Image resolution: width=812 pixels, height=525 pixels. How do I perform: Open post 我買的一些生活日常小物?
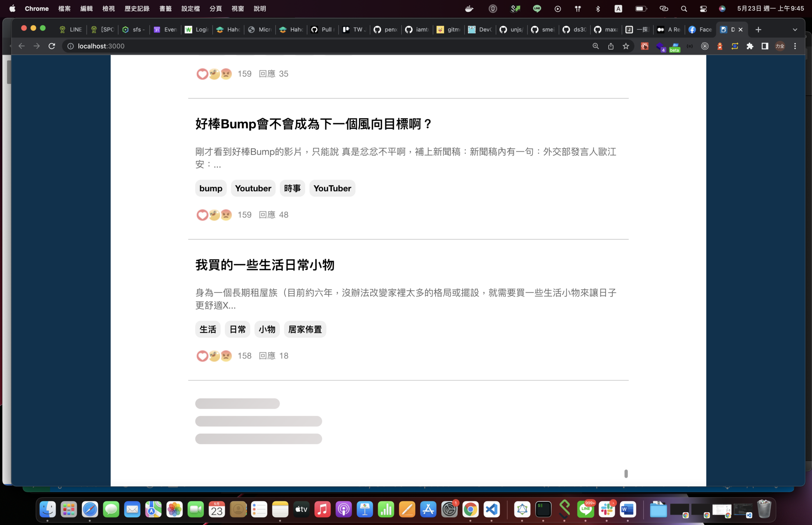(264, 265)
